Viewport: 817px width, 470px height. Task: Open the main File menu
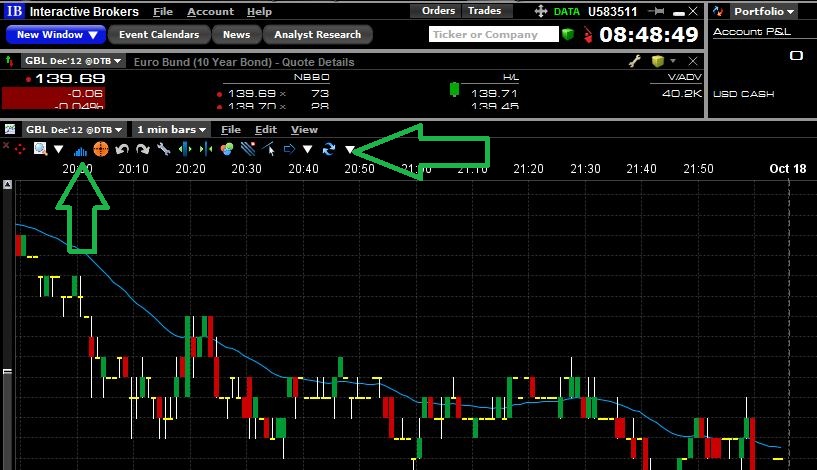coord(163,11)
